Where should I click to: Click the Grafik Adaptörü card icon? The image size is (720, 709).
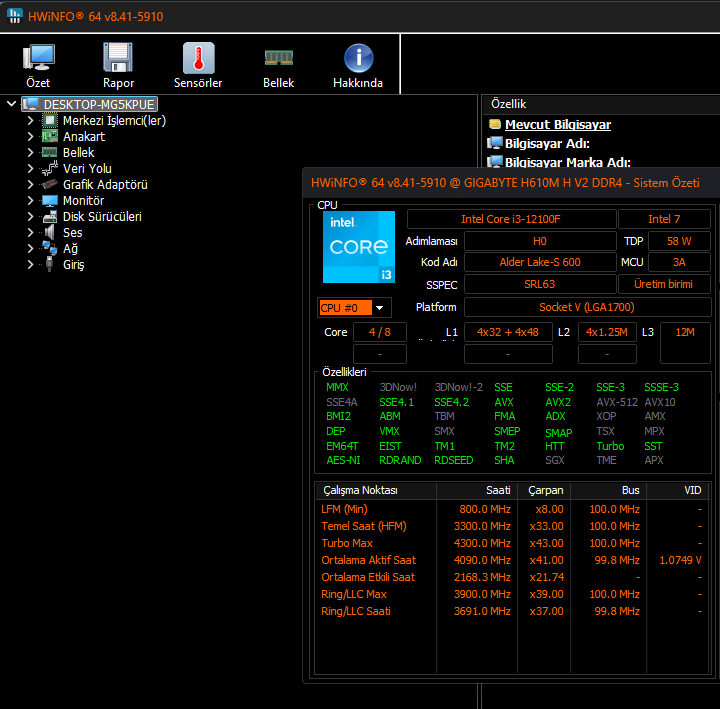pos(49,185)
